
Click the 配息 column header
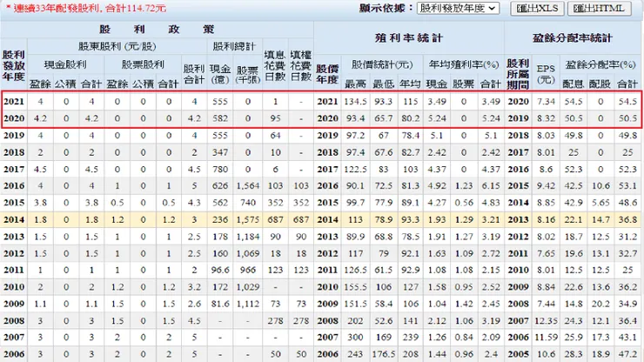click(573, 84)
